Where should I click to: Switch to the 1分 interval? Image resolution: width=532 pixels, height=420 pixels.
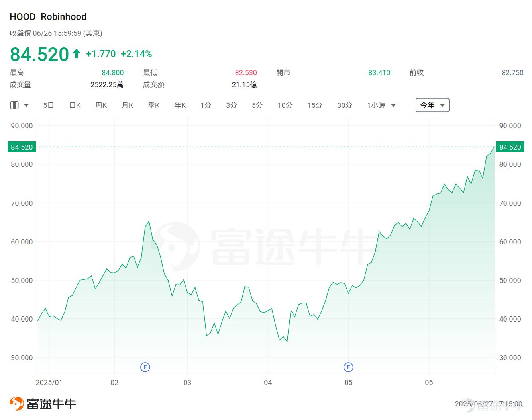[x=206, y=105]
